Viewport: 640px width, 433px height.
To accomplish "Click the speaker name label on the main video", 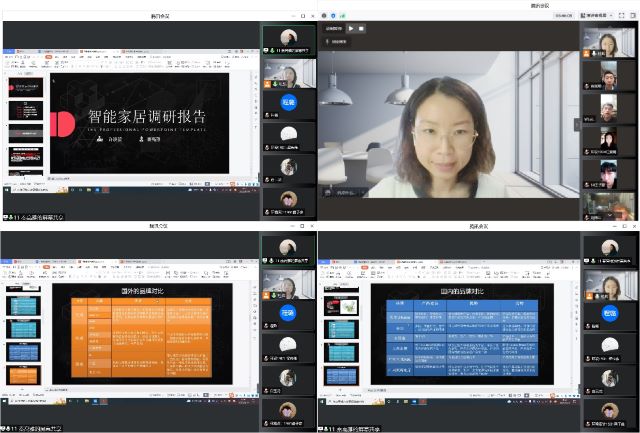I will (x=344, y=193).
